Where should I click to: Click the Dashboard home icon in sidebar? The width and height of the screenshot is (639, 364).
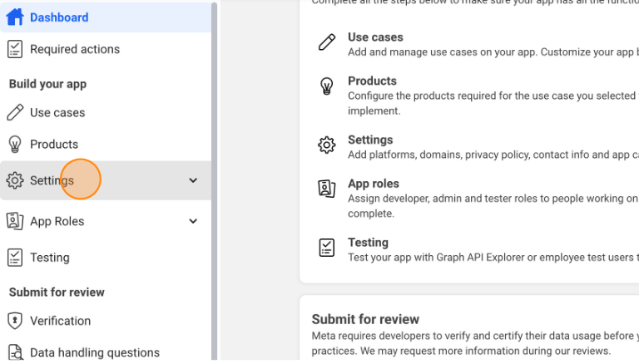15,17
